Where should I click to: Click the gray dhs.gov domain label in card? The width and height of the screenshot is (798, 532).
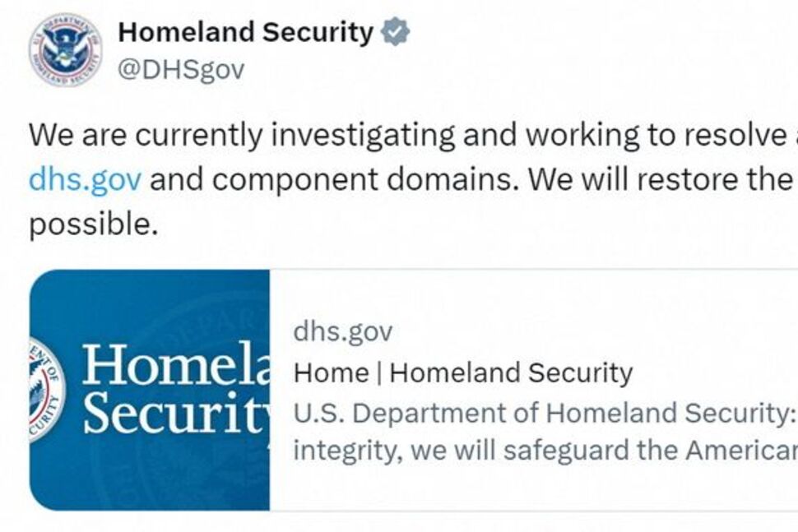tap(343, 331)
